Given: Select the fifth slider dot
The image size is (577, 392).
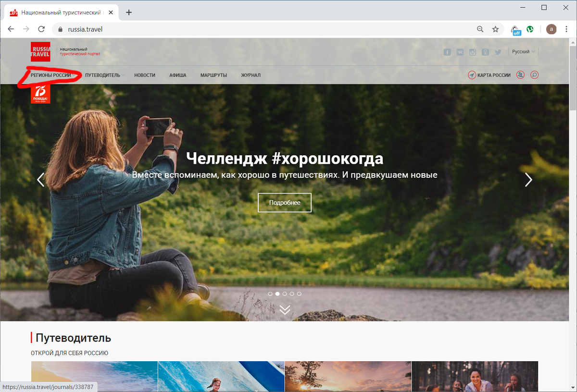Looking at the screenshot, I should coord(299,294).
